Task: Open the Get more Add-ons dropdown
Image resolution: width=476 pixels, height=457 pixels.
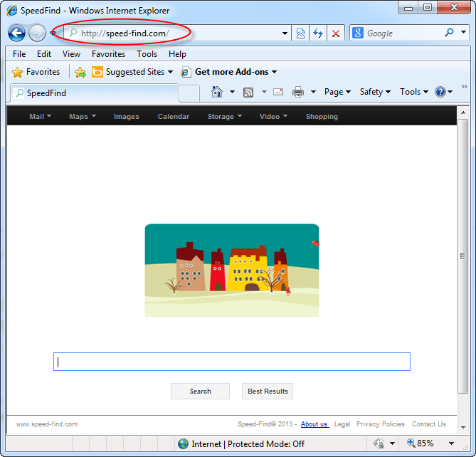Action: 229,72
